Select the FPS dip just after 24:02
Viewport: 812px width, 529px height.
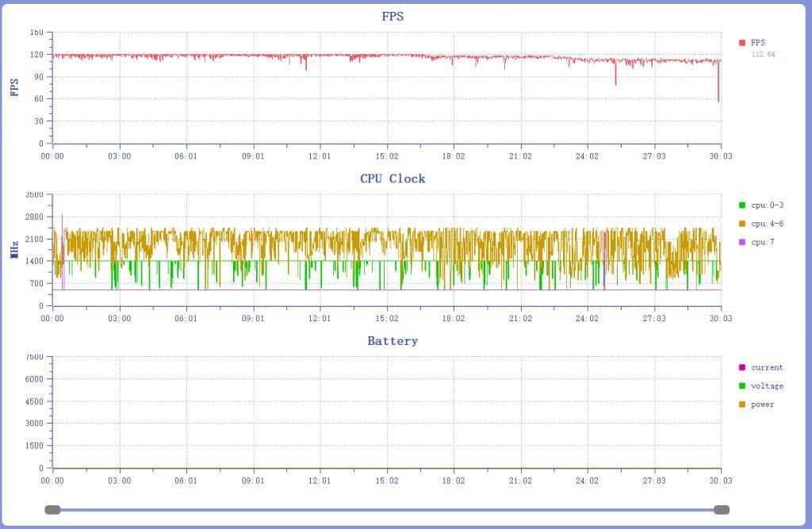[615, 83]
